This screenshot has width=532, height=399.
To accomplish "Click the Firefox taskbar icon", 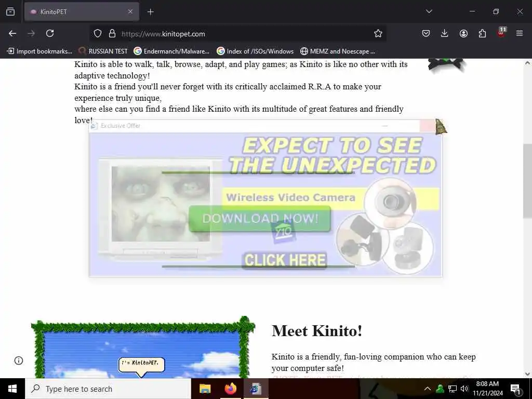I will [x=230, y=389].
